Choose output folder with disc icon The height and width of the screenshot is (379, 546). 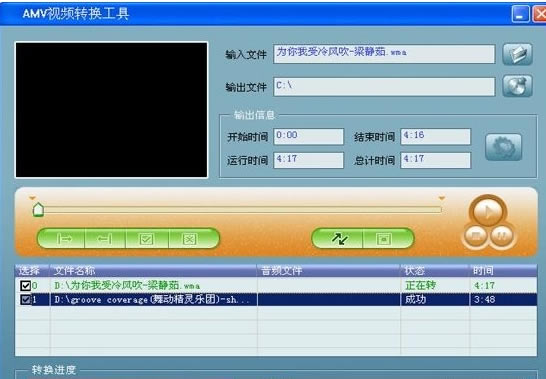click(517, 86)
